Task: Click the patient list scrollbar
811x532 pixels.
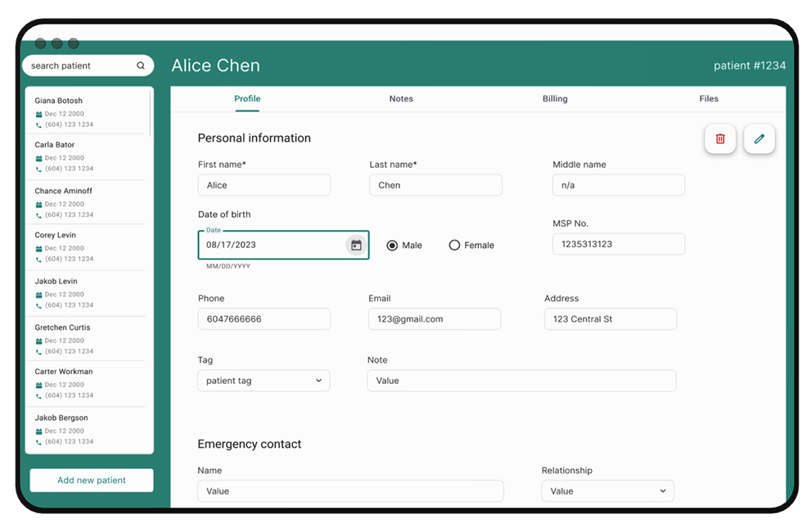Action: click(x=151, y=113)
